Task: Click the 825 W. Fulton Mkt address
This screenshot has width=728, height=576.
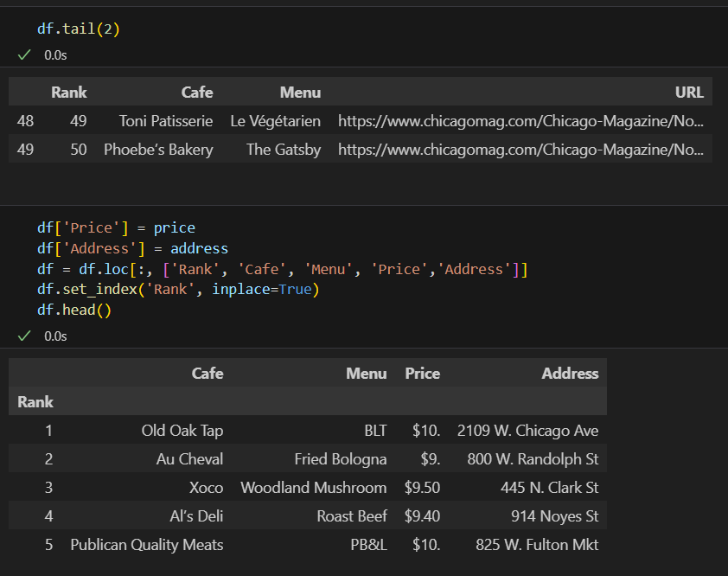Action: [x=537, y=544]
